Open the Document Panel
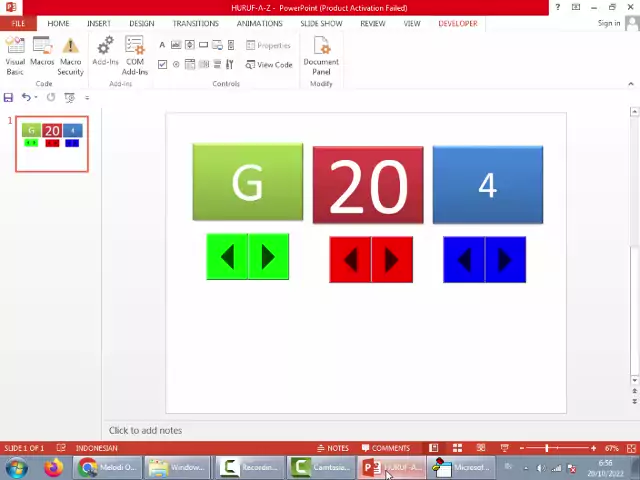The width and height of the screenshot is (640, 480). 321,56
